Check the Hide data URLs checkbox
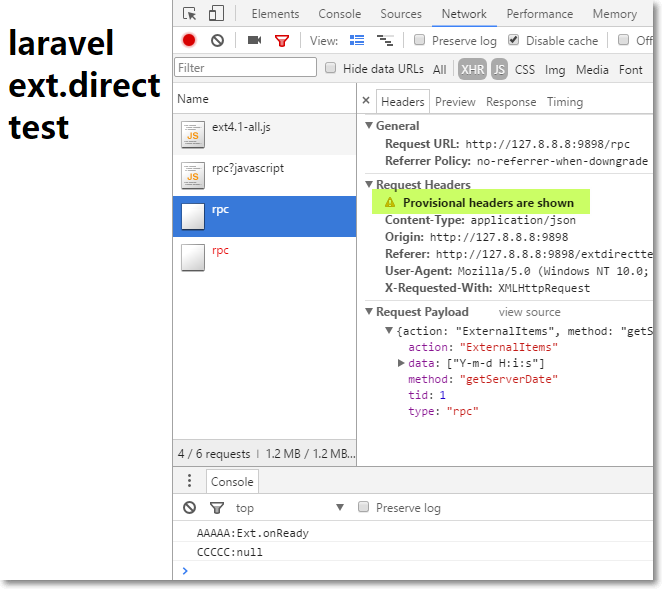Screen dimensions: 662x589 pyautogui.click(x=331, y=68)
